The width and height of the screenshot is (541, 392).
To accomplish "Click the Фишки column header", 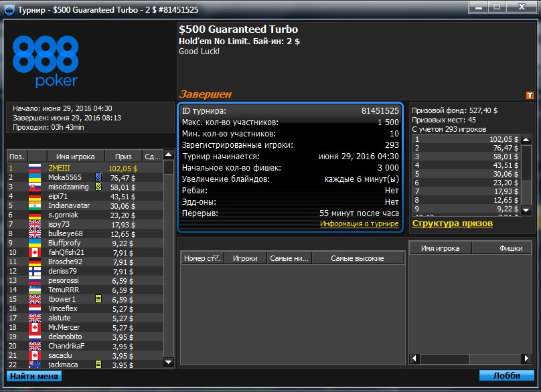I will click(x=502, y=248).
